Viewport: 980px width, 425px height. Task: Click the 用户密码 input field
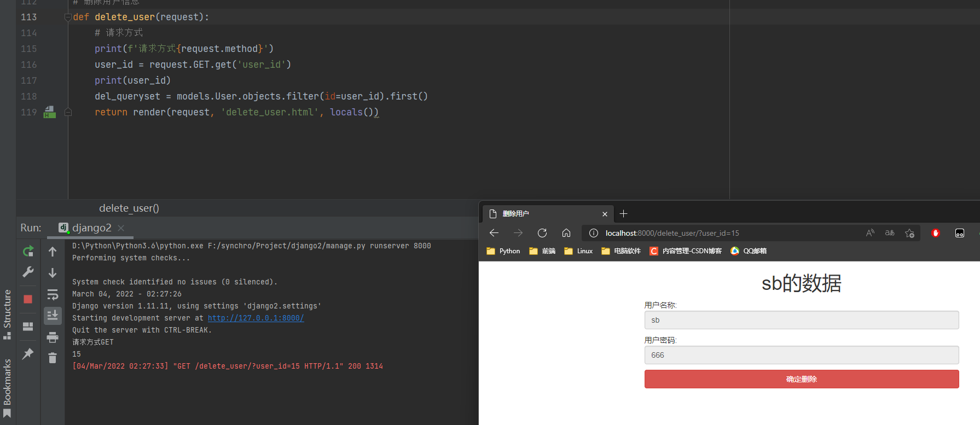coord(802,355)
